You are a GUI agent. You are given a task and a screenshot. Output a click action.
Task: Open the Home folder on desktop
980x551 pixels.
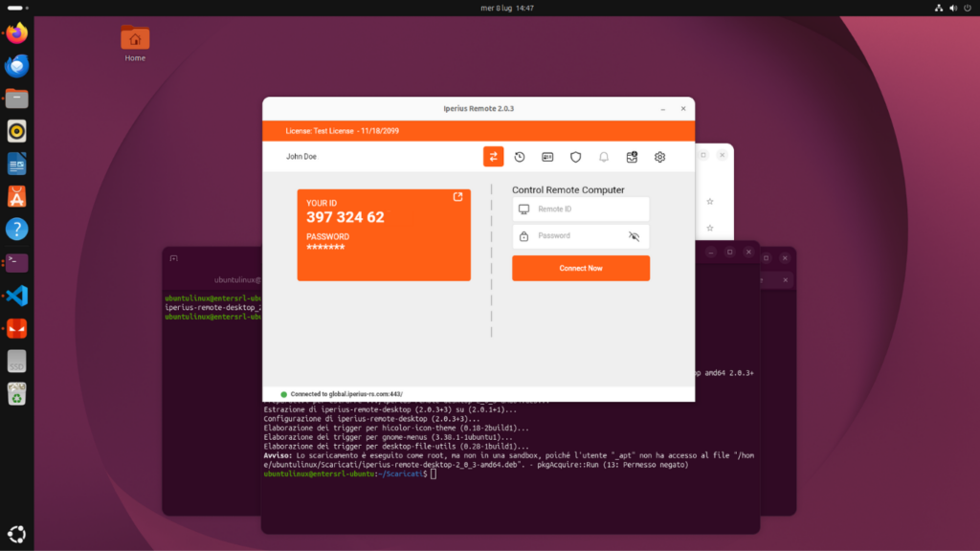[x=135, y=44]
